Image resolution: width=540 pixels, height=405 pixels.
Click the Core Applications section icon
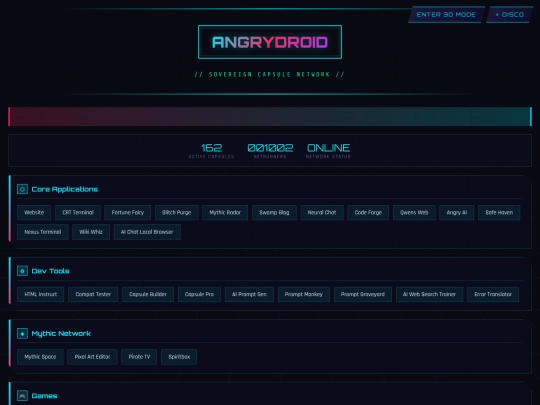click(22, 189)
